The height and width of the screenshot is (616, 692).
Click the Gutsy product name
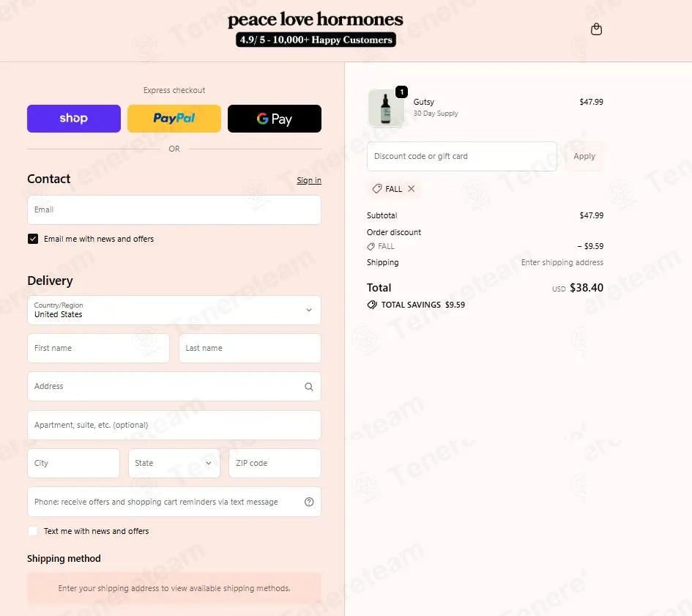pos(424,102)
